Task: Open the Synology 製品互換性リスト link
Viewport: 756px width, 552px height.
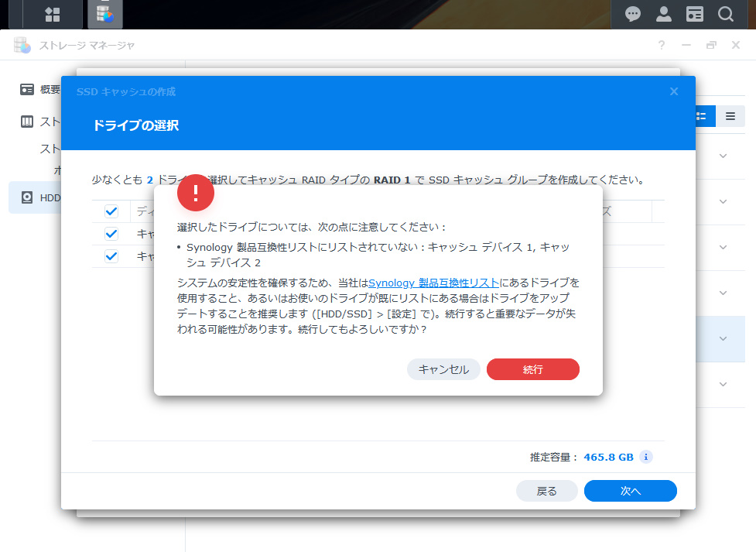Action: [433, 283]
